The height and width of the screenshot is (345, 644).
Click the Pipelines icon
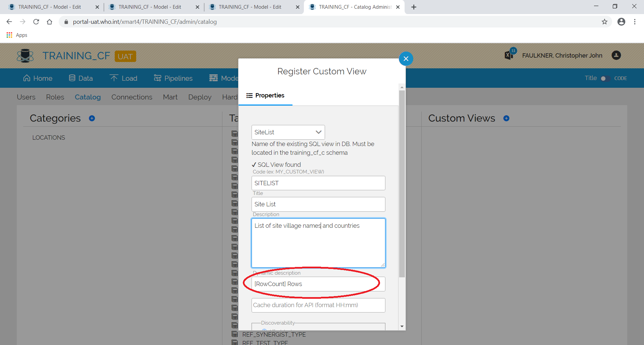click(x=157, y=78)
